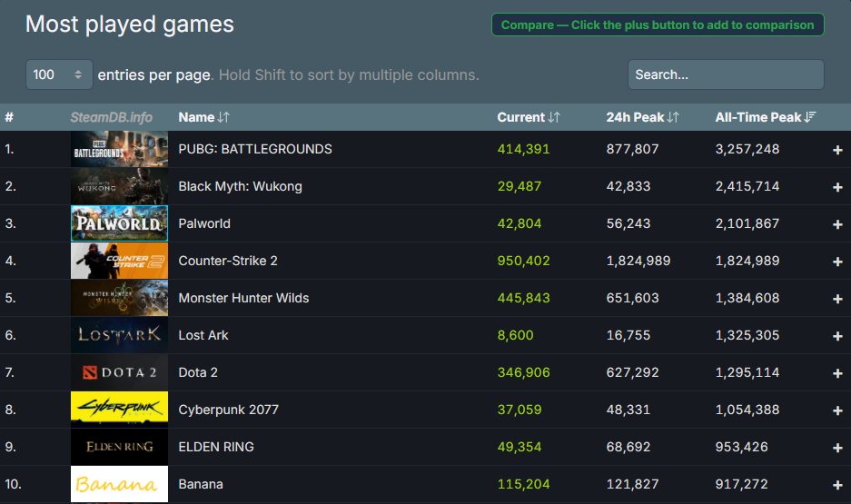Select 24h peak value 42,833

(628, 186)
